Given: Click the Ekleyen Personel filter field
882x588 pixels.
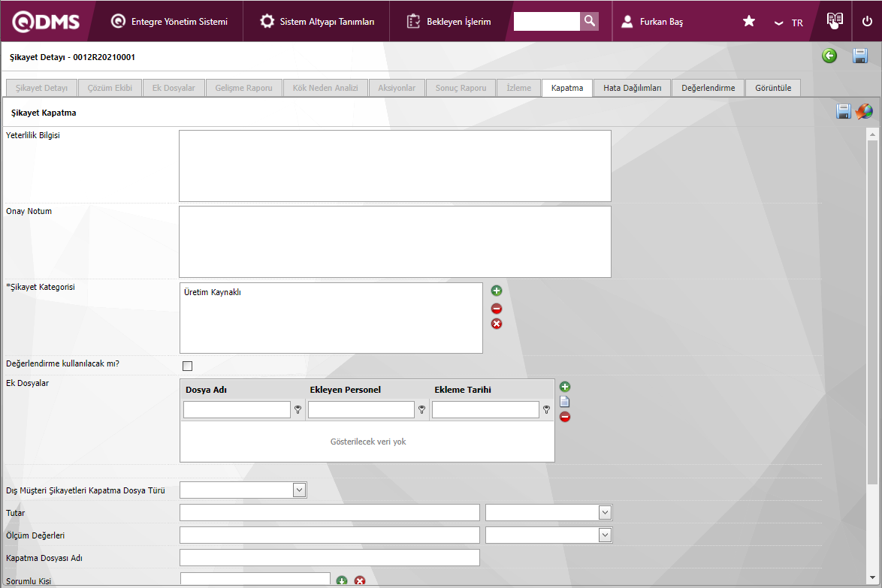Looking at the screenshot, I should point(361,410).
